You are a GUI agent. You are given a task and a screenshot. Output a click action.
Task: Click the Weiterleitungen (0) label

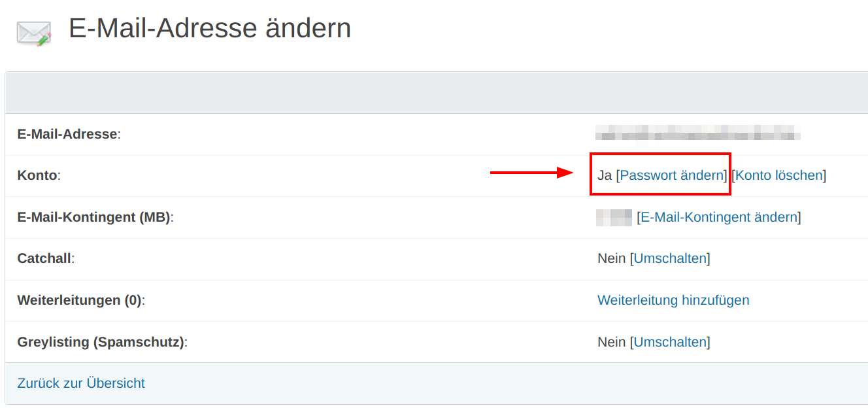(x=80, y=300)
